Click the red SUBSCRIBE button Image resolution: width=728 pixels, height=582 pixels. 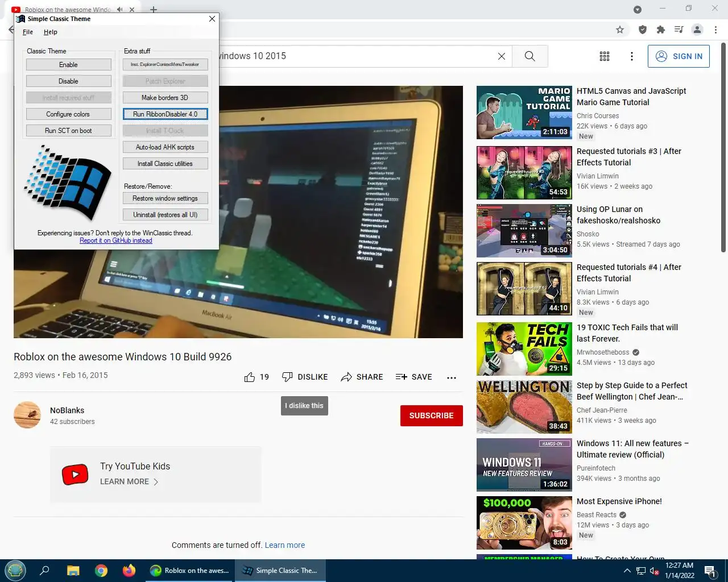[431, 415]
